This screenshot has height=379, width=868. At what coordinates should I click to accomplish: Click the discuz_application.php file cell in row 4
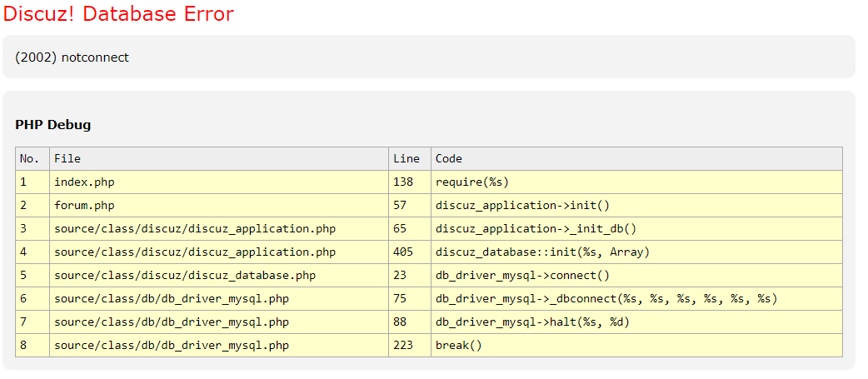coord(219,252)
